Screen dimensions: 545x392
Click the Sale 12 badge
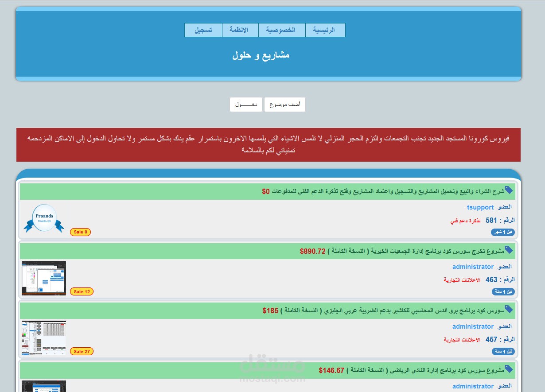(x=82, y=291)
